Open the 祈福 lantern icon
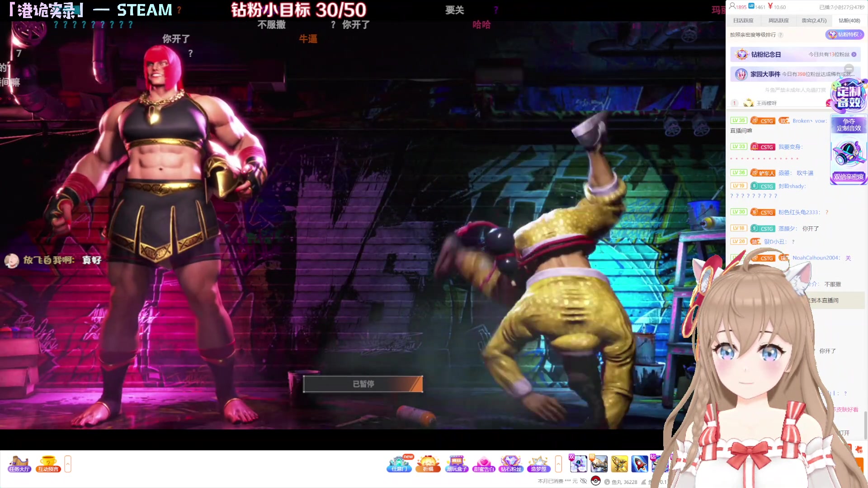 [428, 464]
